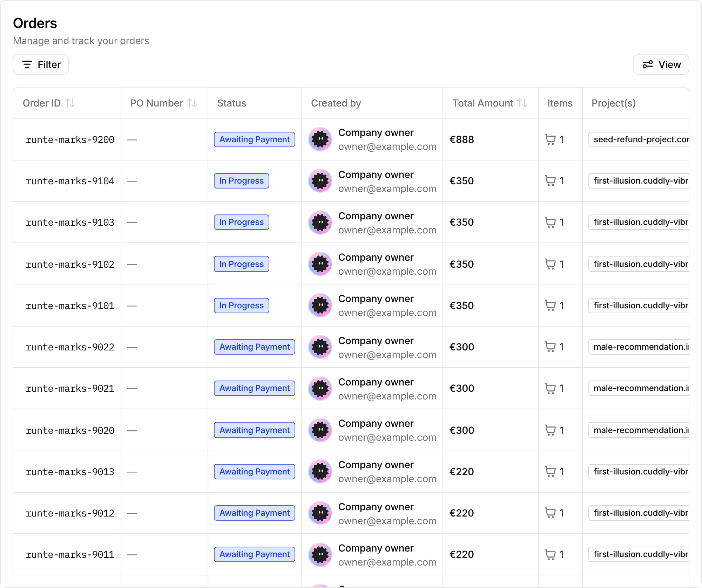Open seed-refund-project project tag
The width and height of the screenshot is (702, 588).
(639, 139)
